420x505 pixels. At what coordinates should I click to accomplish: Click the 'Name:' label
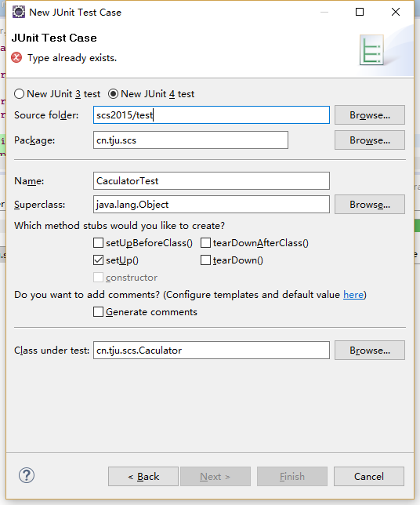29,181
